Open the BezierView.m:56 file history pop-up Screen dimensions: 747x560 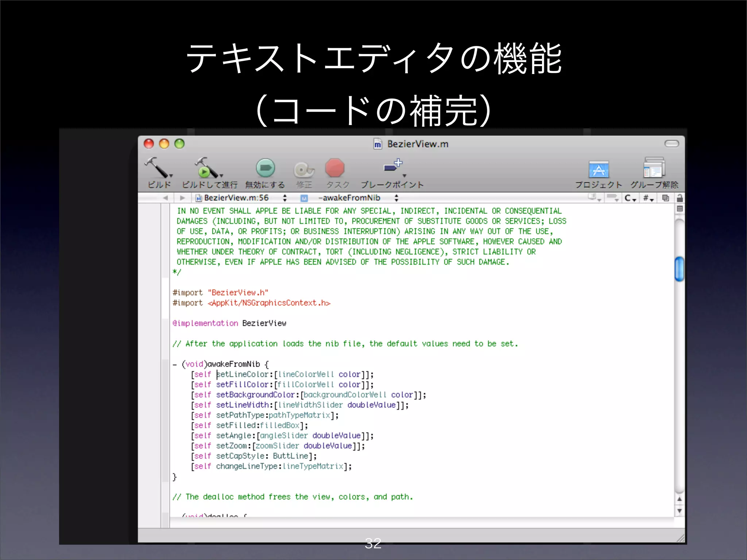click(241, 198)
